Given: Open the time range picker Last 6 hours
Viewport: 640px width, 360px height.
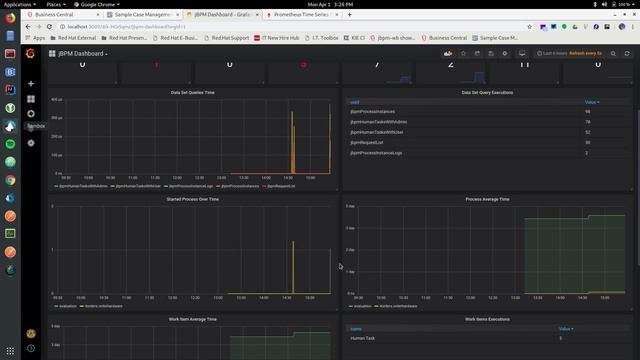Looking at the screenshot, I should [569, 53].
